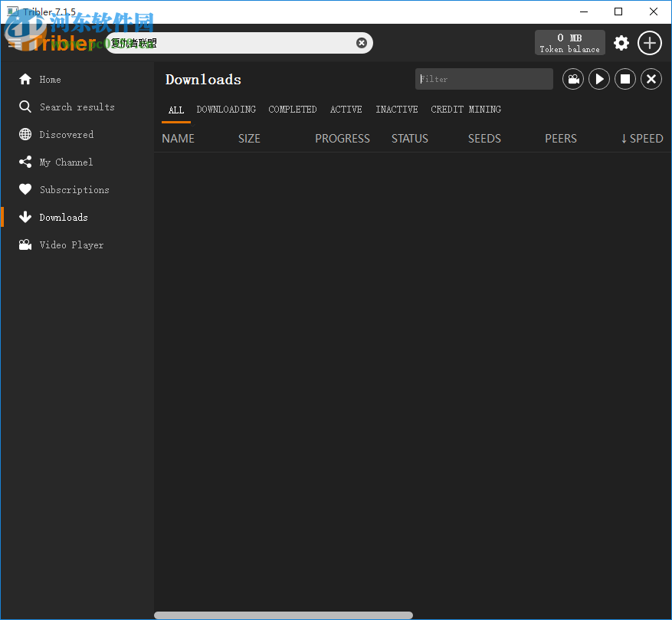Image resolution: width=672 pixels, height=620 pixels.
Task: Sort downloads by PROGRESS column
Action: [x=342, y=139]
